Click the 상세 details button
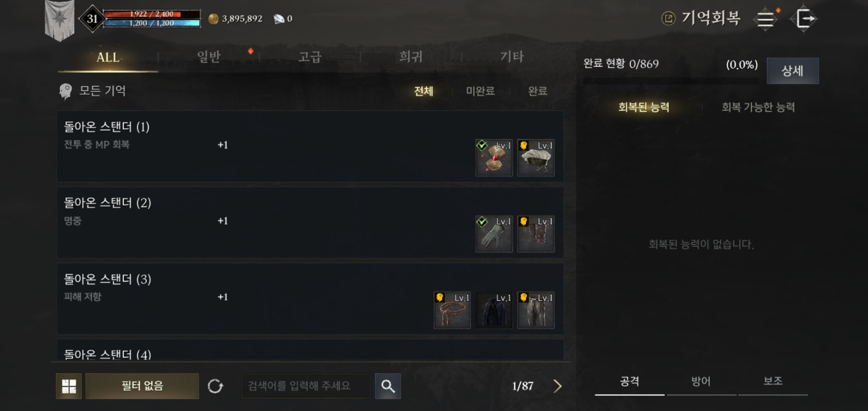This screenshot has width=868, height=411. pos(792,70)
